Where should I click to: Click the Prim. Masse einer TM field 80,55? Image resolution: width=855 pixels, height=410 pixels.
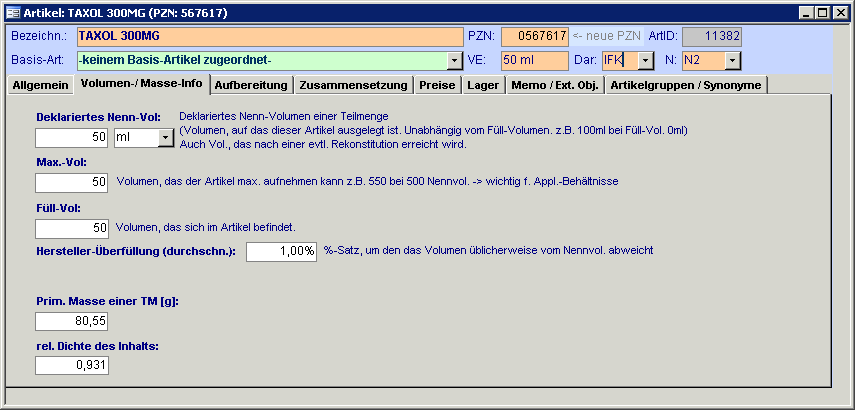[71, 321]
